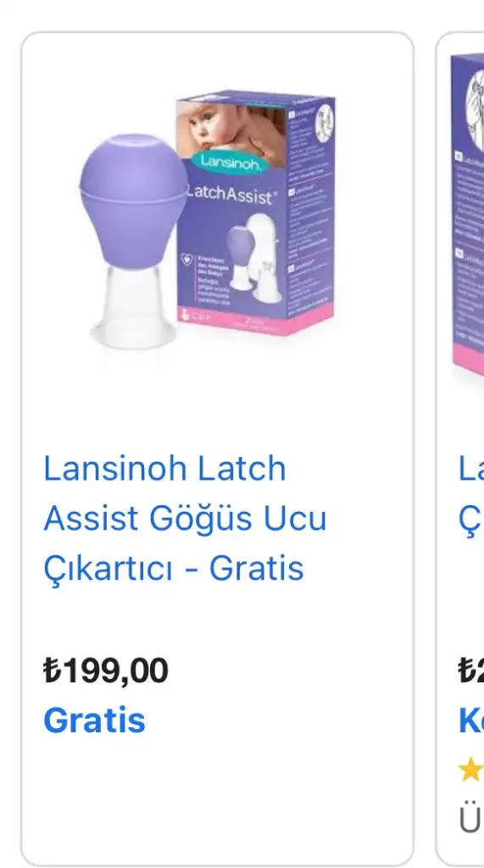The height and width of the screenshot is (868, 484).
Task: Click the bold blue Gratis seller name
Action: 94,721
